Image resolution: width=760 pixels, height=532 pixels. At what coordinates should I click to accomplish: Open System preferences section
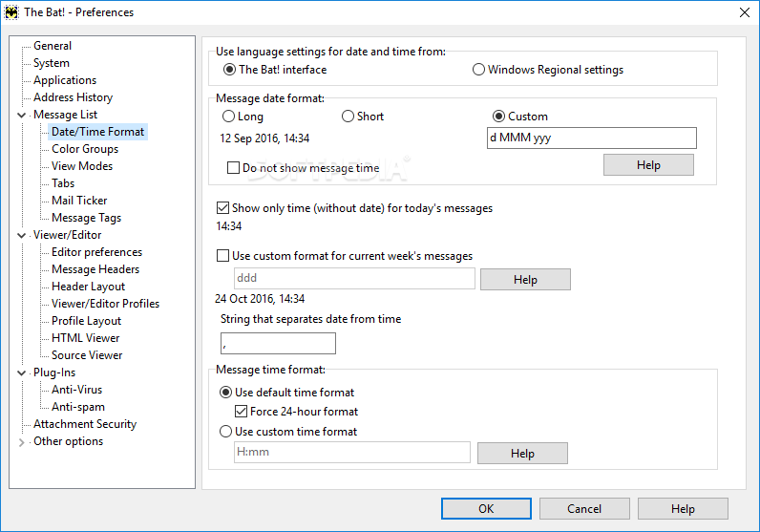tap(52, 63)
